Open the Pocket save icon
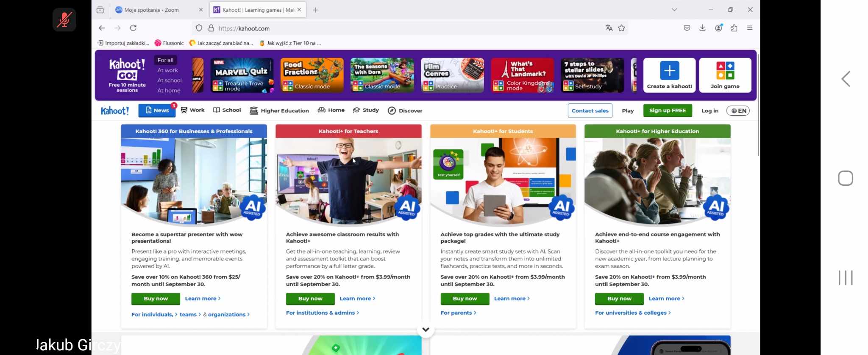This screenshot has height=355, width=868. click(x=687, y=28)
